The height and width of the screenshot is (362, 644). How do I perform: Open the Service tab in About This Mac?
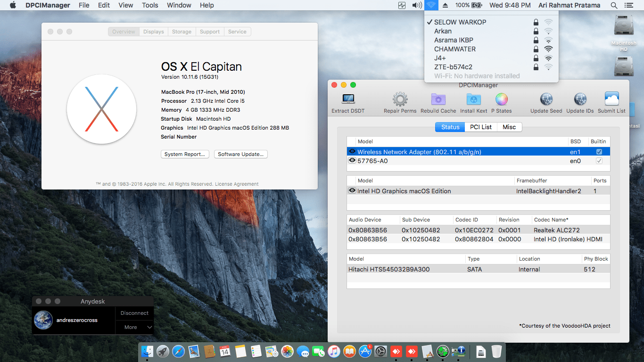tap(237, 32)
